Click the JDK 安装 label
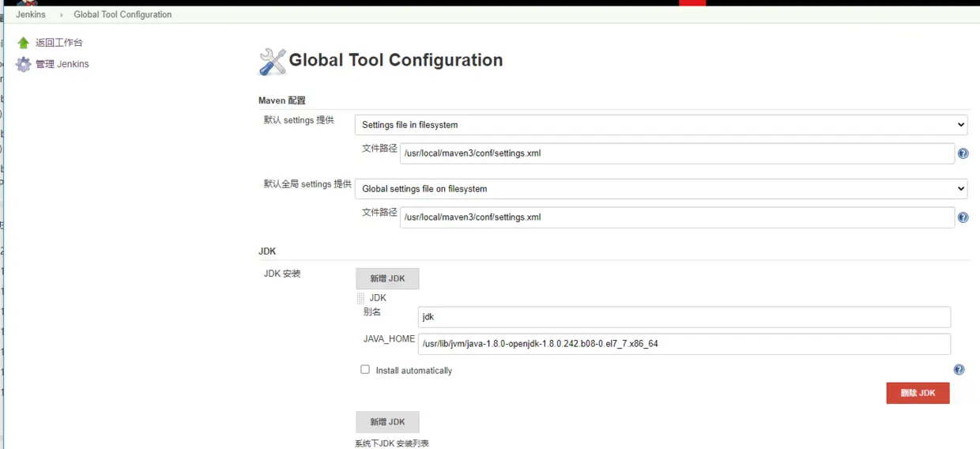 point(282,274)
